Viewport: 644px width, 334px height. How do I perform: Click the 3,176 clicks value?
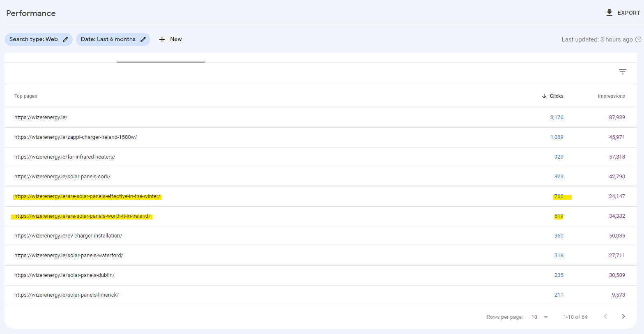[557, 117]
